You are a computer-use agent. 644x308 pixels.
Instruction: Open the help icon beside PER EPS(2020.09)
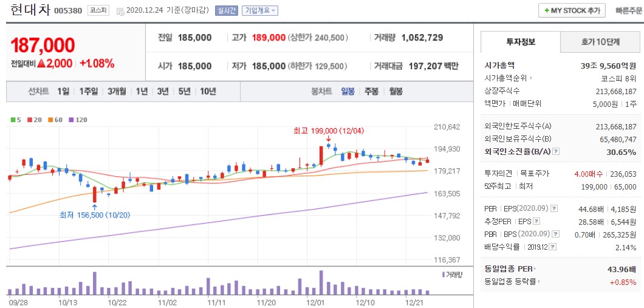[553, 209]
